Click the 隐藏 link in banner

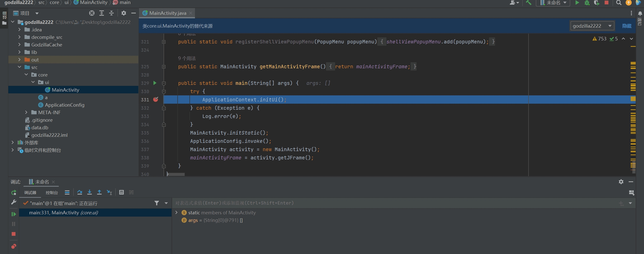pyautogui.click(x=627, y=26)
